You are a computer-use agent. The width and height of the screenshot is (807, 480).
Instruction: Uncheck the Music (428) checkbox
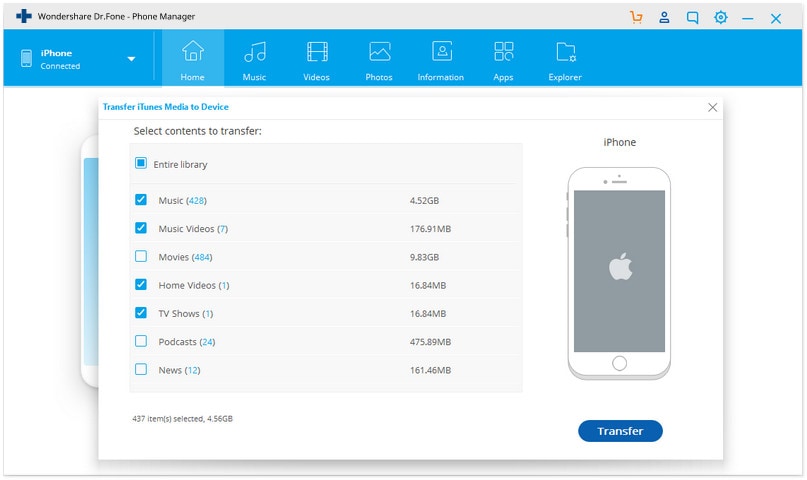[x=141, y=200]
